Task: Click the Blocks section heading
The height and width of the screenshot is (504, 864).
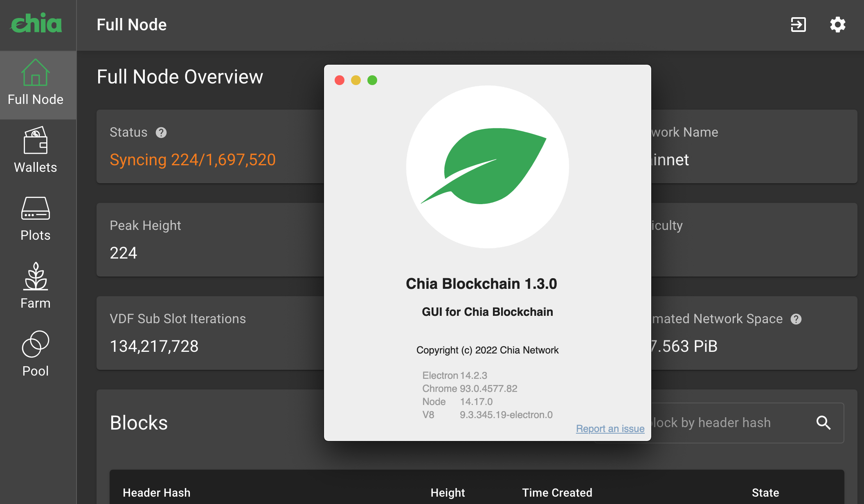Action: (x=139, y=423)
